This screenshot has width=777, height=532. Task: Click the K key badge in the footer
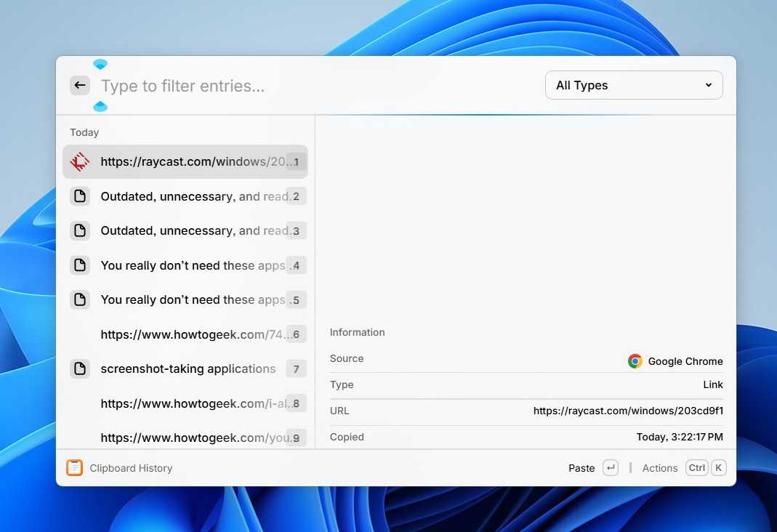tap(718, 467)
